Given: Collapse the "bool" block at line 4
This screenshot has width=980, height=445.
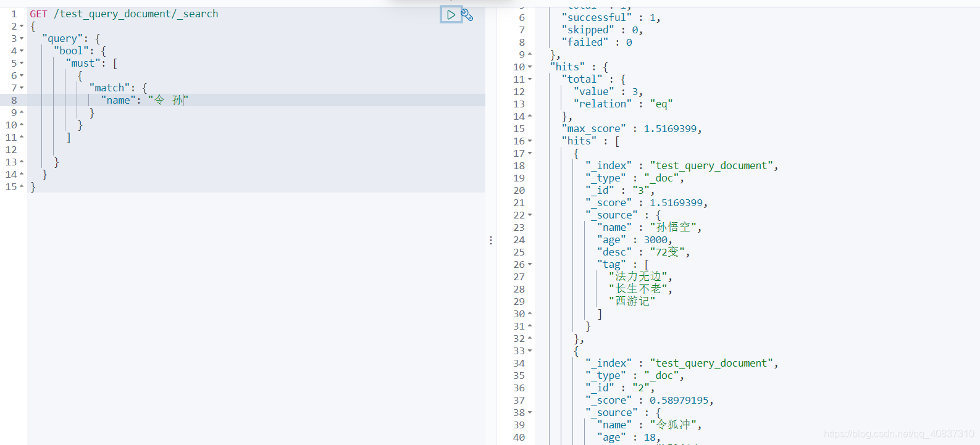Looking at the screenshot, I should (x=22, y=51).
